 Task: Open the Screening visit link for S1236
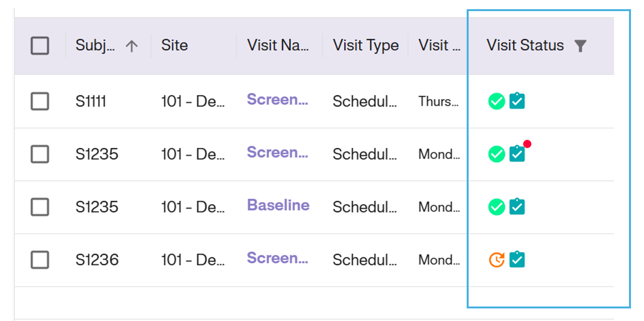tap(277, 258)
